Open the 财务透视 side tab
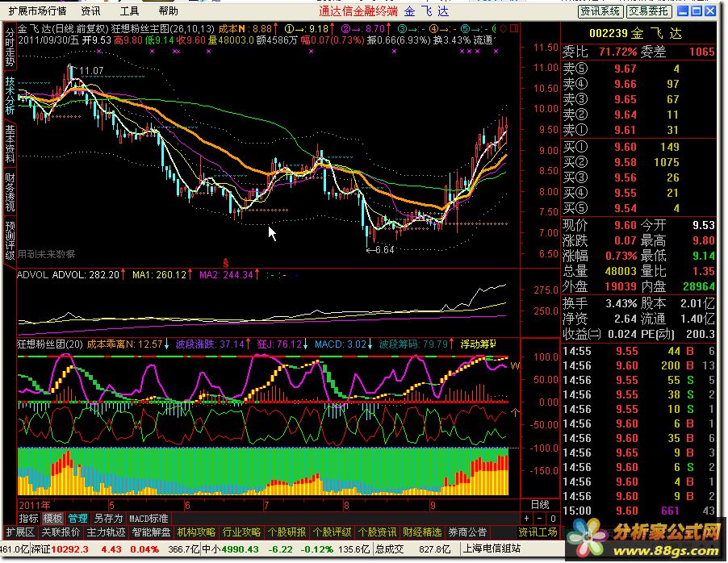728x563 pixels. tap(10, 192)
